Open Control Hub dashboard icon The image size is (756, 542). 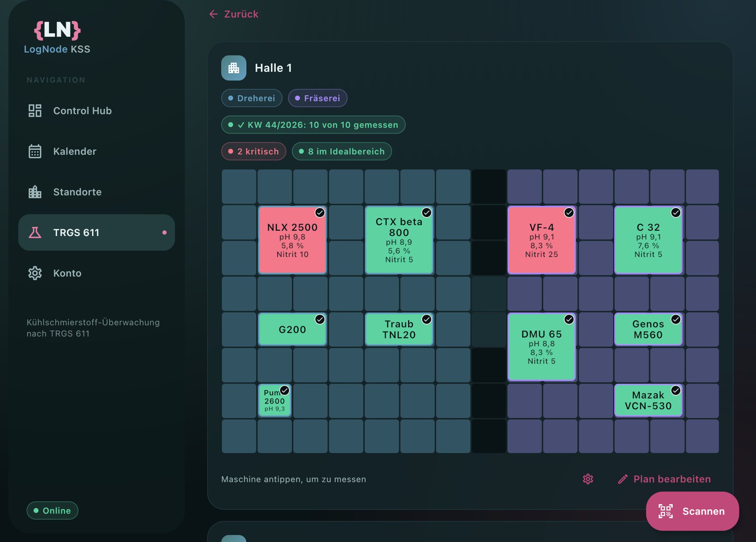[x=35, y=111]
